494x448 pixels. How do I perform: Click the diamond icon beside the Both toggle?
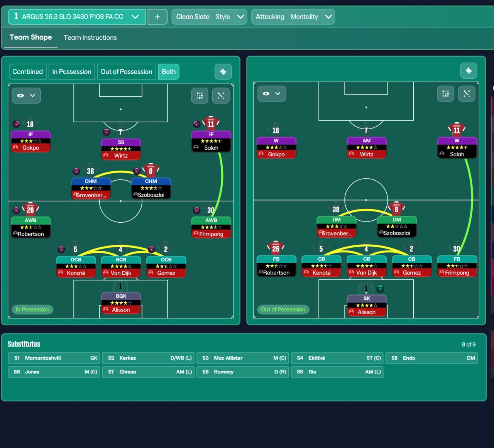[x=223, y=72]
